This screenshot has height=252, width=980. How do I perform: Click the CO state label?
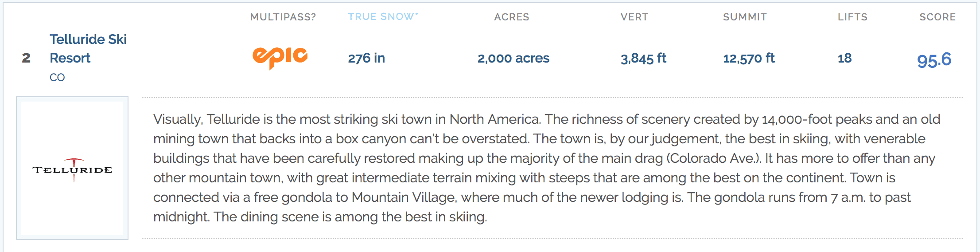click(x=57, y=78)
